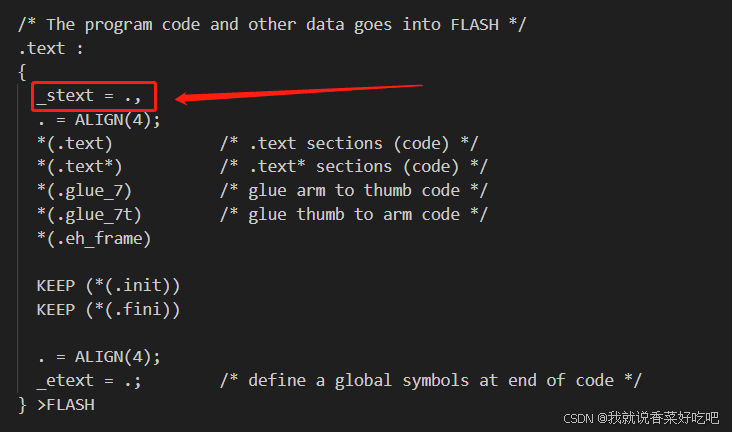Image resolution: width=732 pixels, height=432 pixels.
Task: Click the CSDN author watermark
Action: 641,418
